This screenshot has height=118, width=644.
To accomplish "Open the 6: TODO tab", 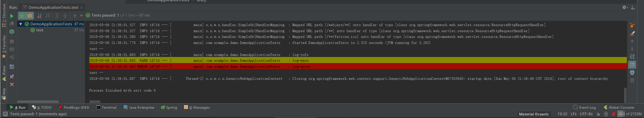I will click(x=42, y=107).
